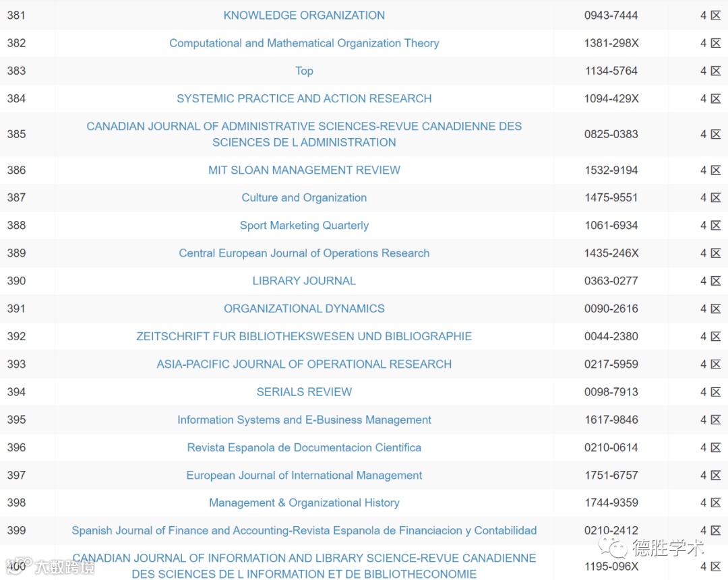The height and width of the screenshot is (580, 728).
Task: Select the 4区 tier cell for KNOWLEDGE ORGANIZATION
Action: [710, 15]
